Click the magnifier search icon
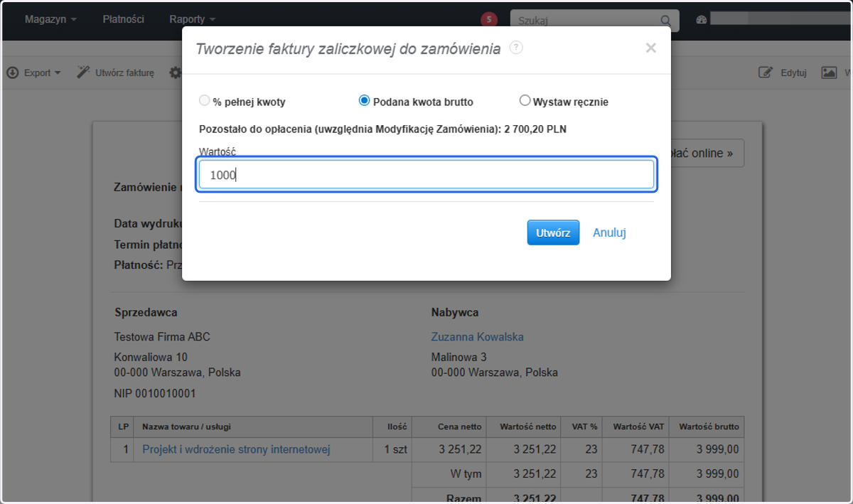The image size is (853, 504). [x=666, y=21]
